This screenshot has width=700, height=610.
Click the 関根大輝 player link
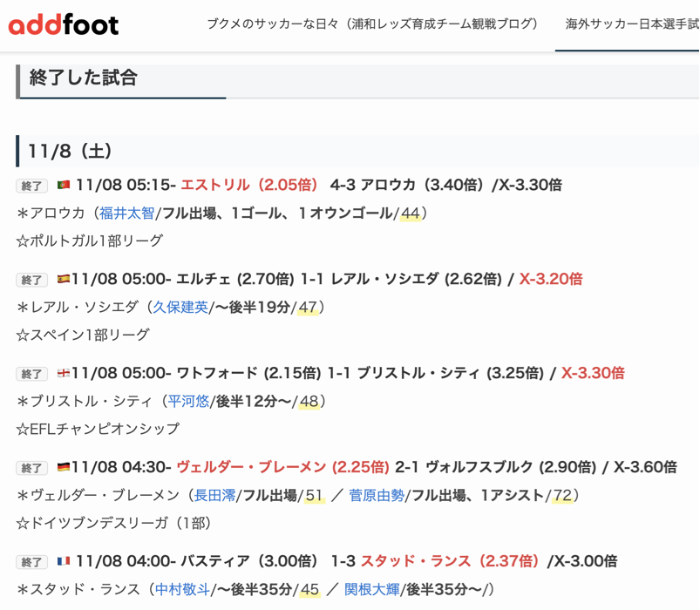pos(371,590)
